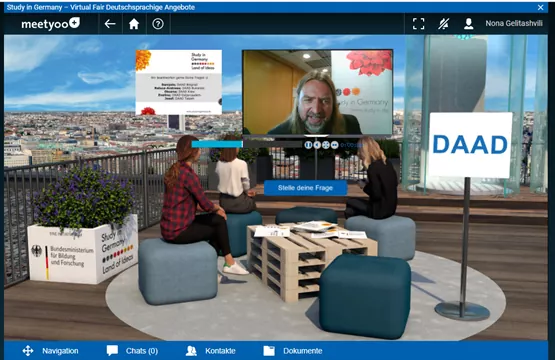
Task: Enter fullscreen mode from top bar
Action: point(418,24)
